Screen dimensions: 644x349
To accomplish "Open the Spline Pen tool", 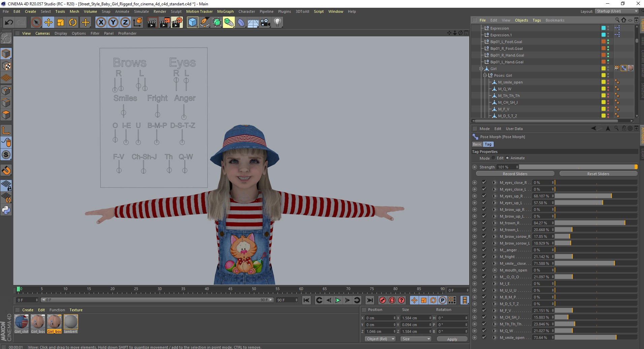I will (x=204, y=23).
